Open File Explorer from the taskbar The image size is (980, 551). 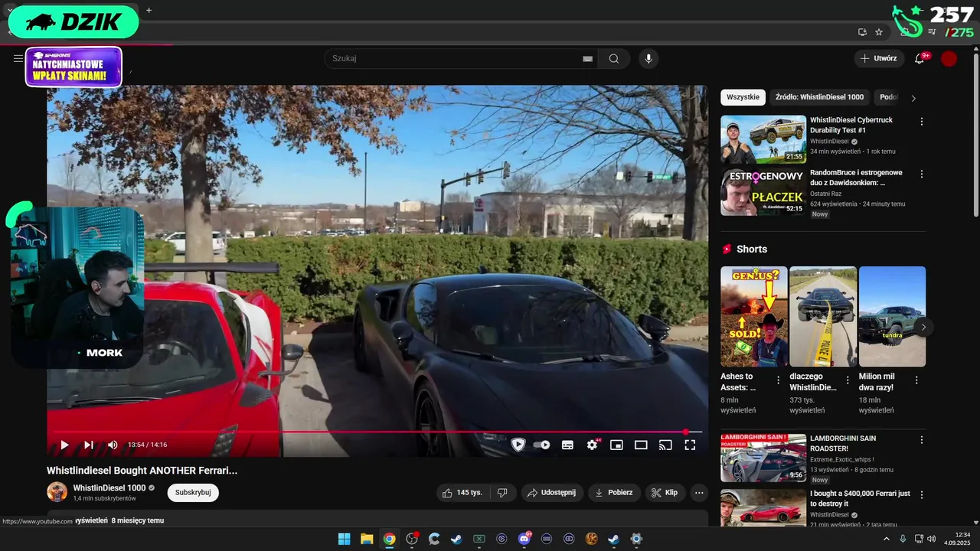(x=366, y=539)
